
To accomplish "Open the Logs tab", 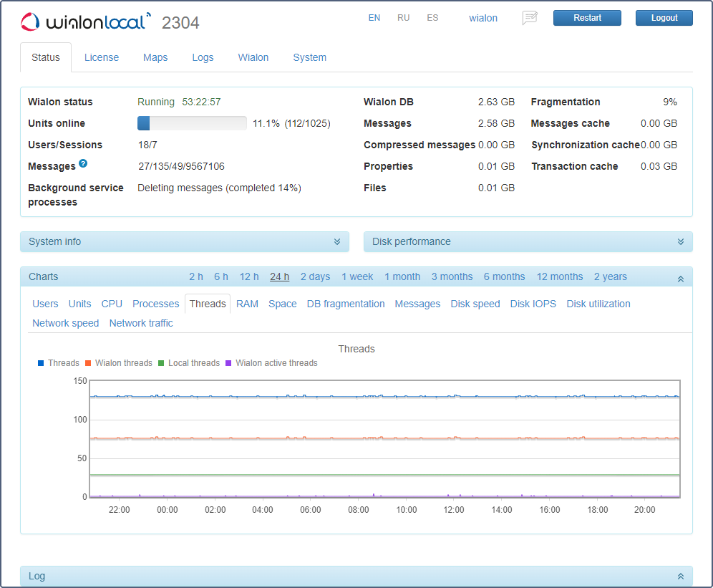I will tap(203, 57).
